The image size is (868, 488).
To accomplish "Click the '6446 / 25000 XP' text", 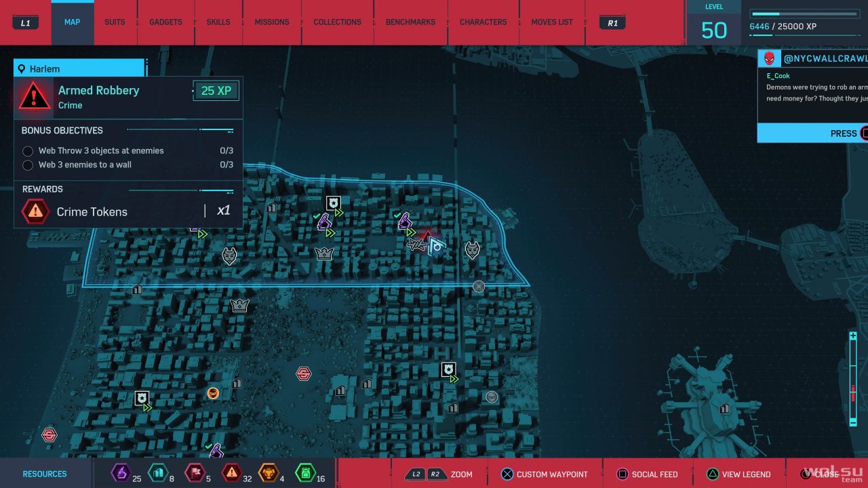I will 782,27.
